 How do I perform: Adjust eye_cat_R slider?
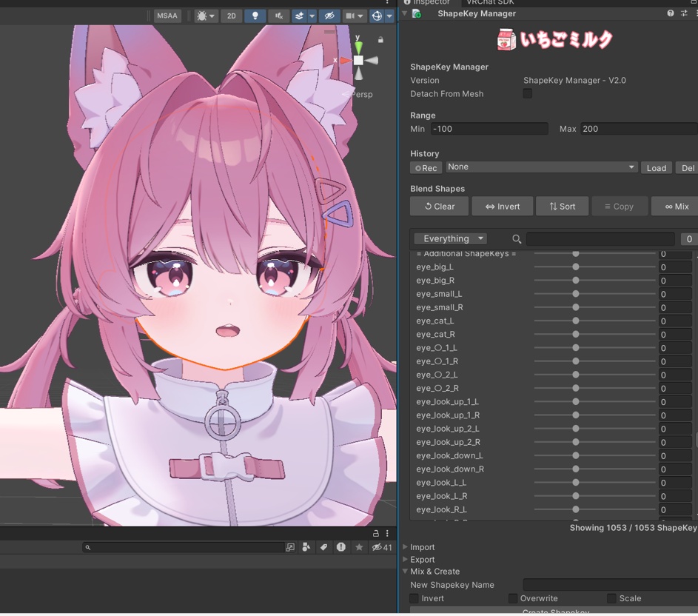pos(594,334)
